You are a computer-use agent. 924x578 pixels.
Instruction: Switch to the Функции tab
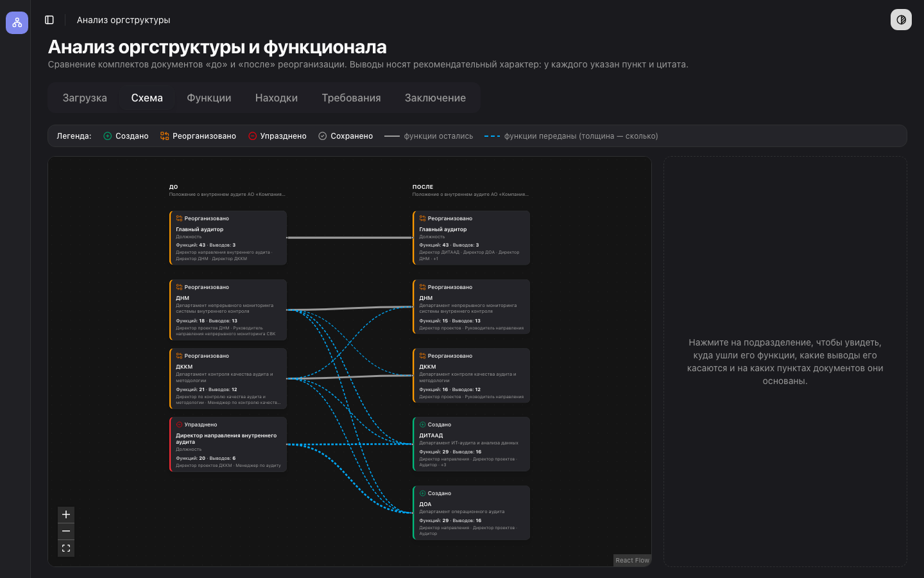pos(209,98)
